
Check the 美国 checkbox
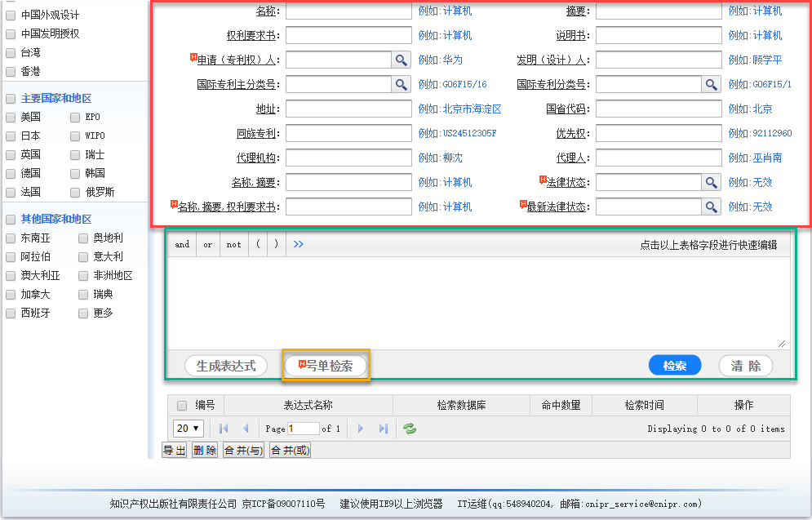11,118
